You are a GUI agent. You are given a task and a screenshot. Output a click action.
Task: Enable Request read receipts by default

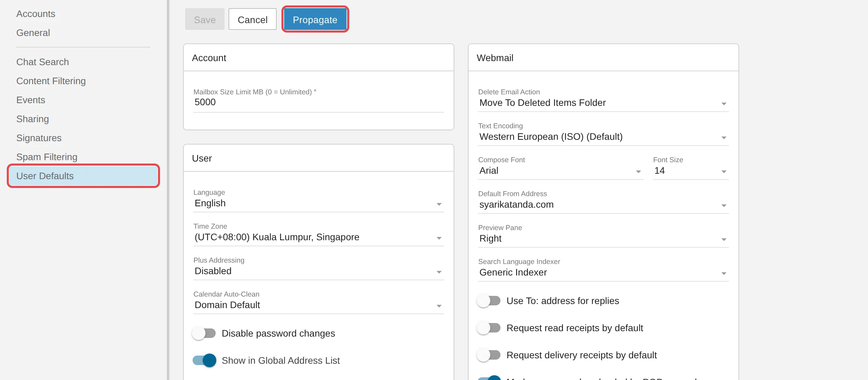489,328
